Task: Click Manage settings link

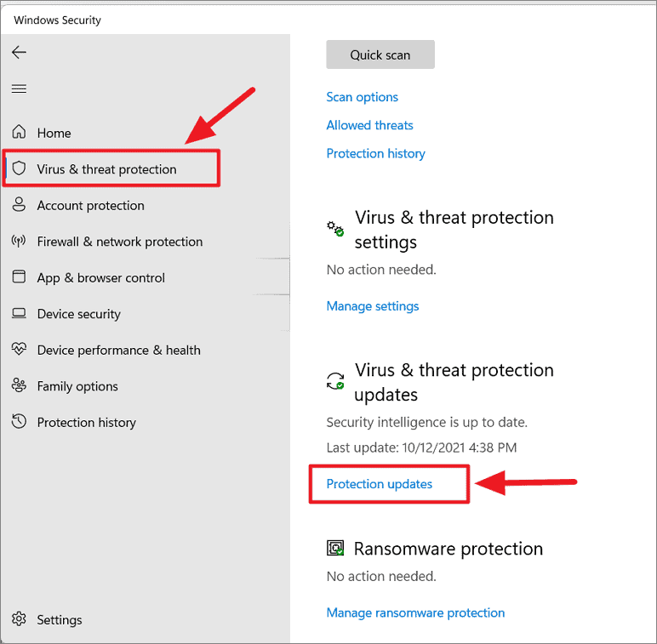Action: pyautogui.click(x=373, y=306)
